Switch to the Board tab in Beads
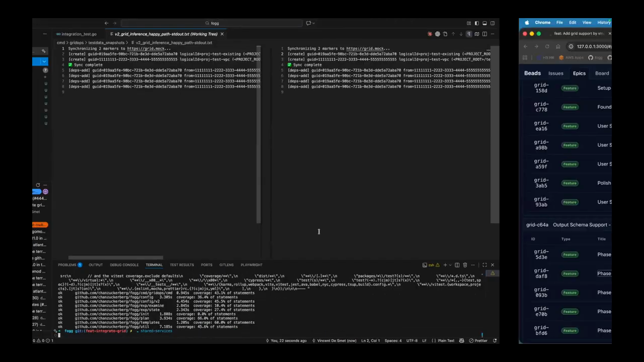This screenshot has width=644, height=362. pos(602,73)
